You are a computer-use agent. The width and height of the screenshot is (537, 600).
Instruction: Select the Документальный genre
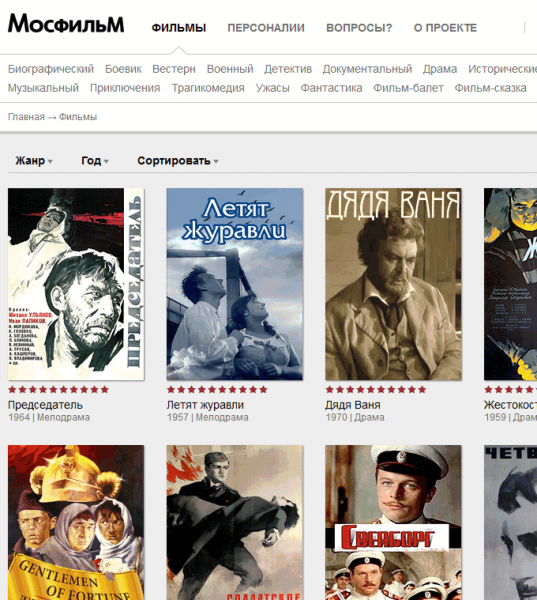[x=367, y=69]
